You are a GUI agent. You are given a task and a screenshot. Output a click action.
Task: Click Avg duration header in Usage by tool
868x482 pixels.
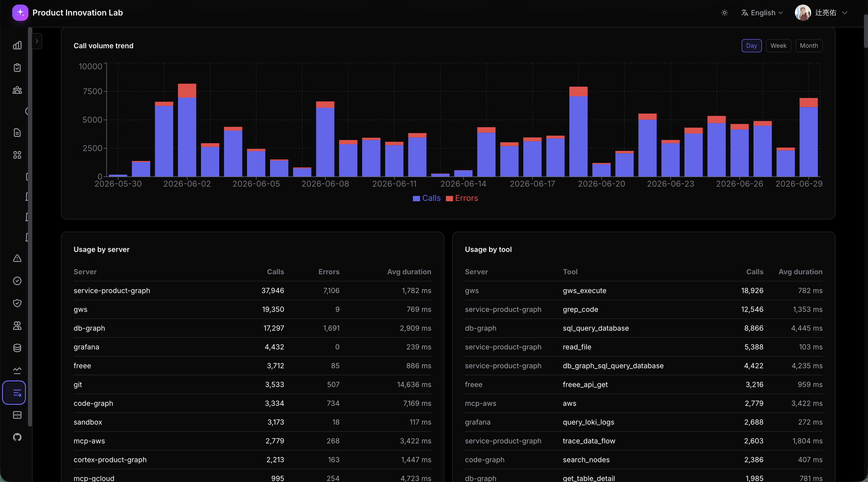point(800,272)
